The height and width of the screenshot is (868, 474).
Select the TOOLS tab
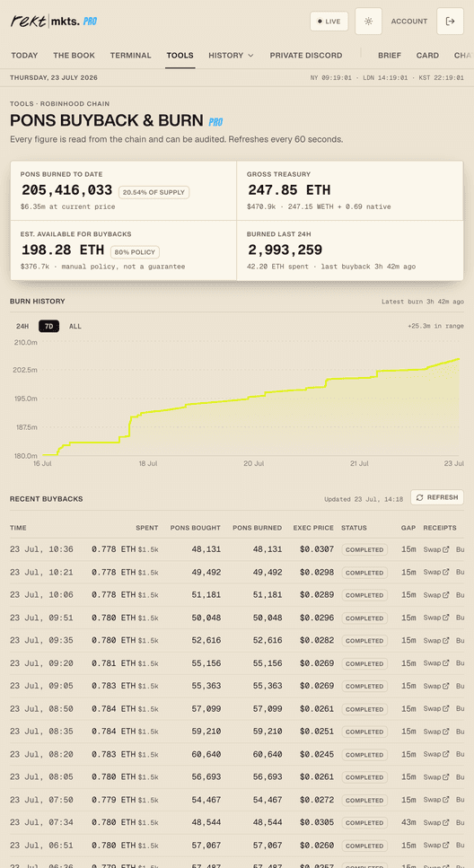click(180, 56)
